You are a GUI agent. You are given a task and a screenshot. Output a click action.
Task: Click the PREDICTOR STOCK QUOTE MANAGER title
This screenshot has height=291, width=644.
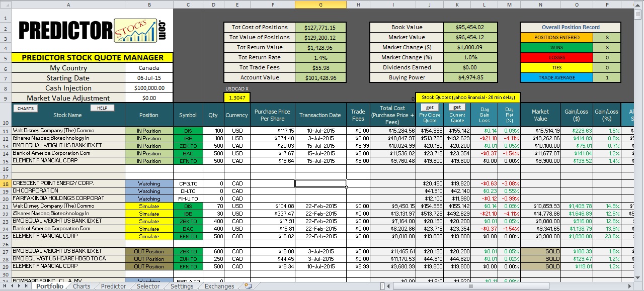coord(93,58)
